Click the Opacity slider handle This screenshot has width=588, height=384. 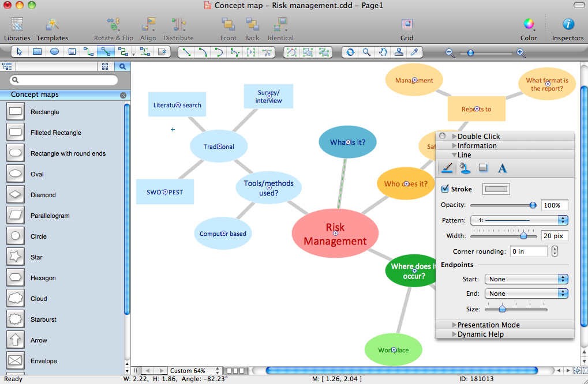tap(533, 205)
